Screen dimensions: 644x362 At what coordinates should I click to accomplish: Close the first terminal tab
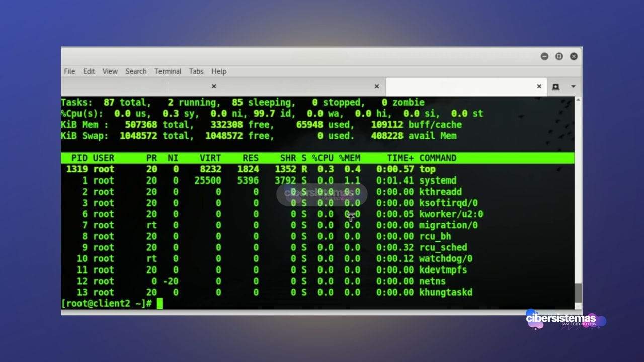coord(213,86)
